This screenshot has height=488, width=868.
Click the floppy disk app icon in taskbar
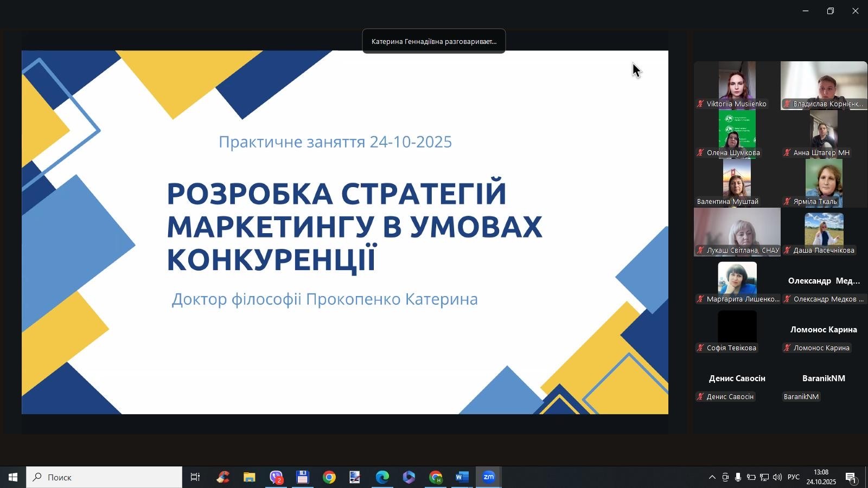(x=302, y=477)
